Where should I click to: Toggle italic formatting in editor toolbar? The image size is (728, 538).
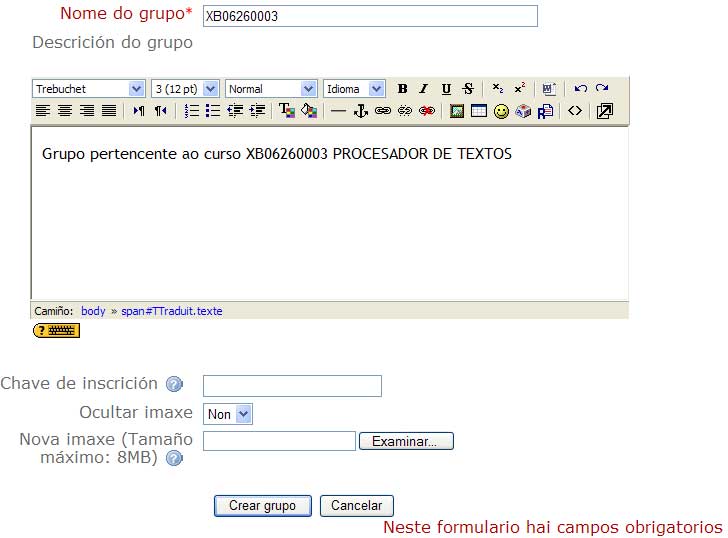pos(423,89)
